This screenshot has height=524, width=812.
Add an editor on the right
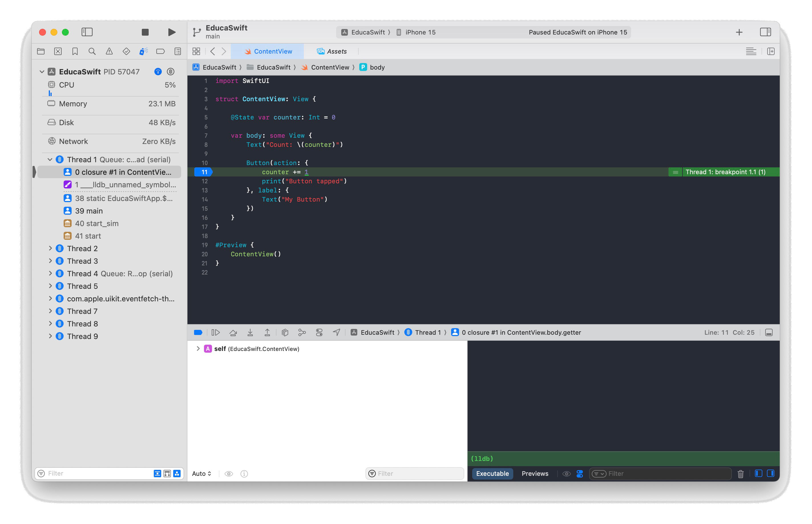point(771,51)
